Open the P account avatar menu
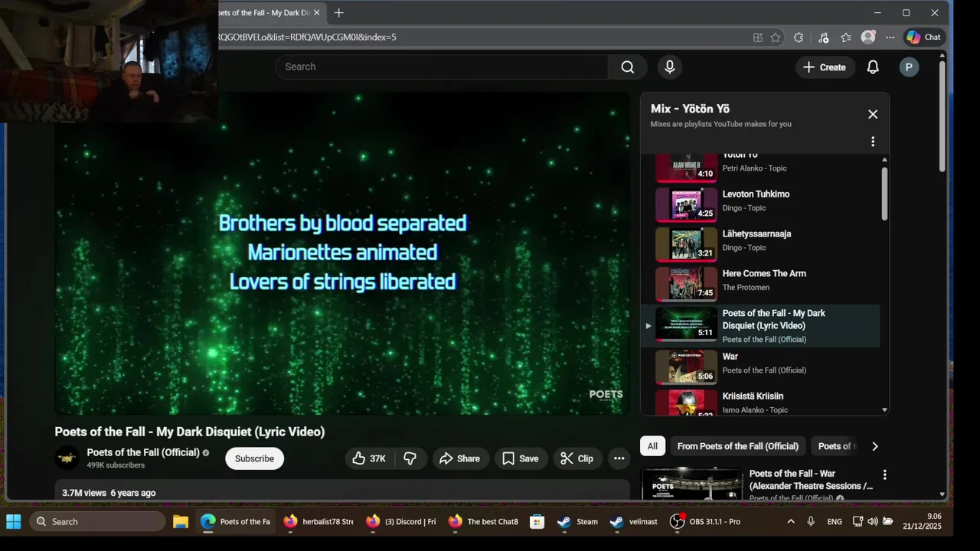 coord(909,67)
